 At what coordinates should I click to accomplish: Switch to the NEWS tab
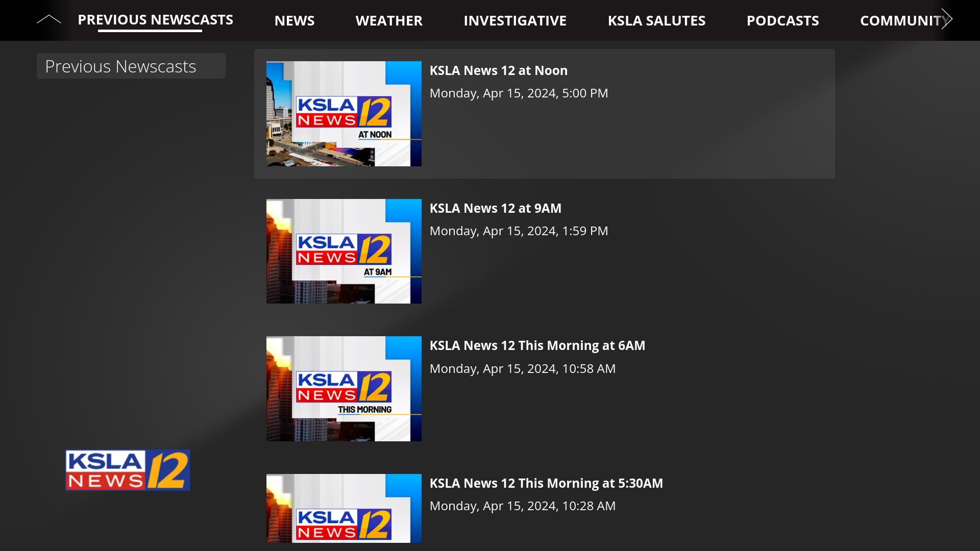(295, 20)
